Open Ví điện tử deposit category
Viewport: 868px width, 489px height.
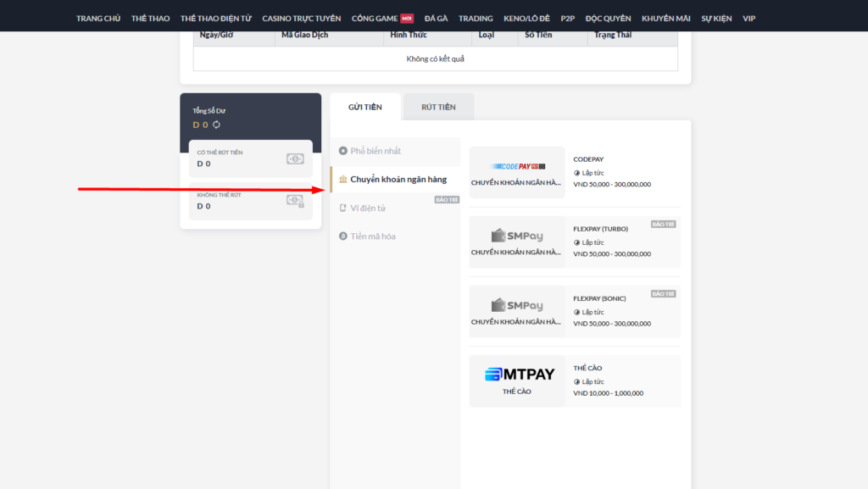click(368, 208)
